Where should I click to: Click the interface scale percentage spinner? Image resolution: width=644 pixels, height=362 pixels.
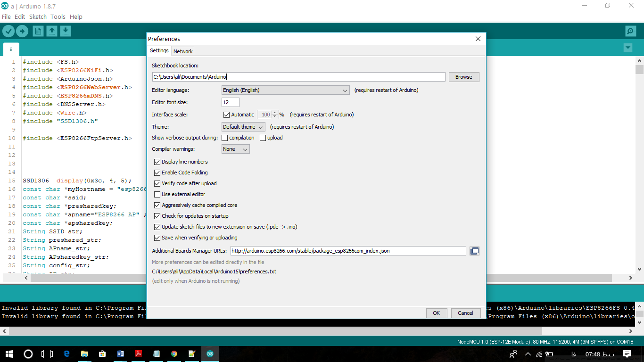pos(267,115)
